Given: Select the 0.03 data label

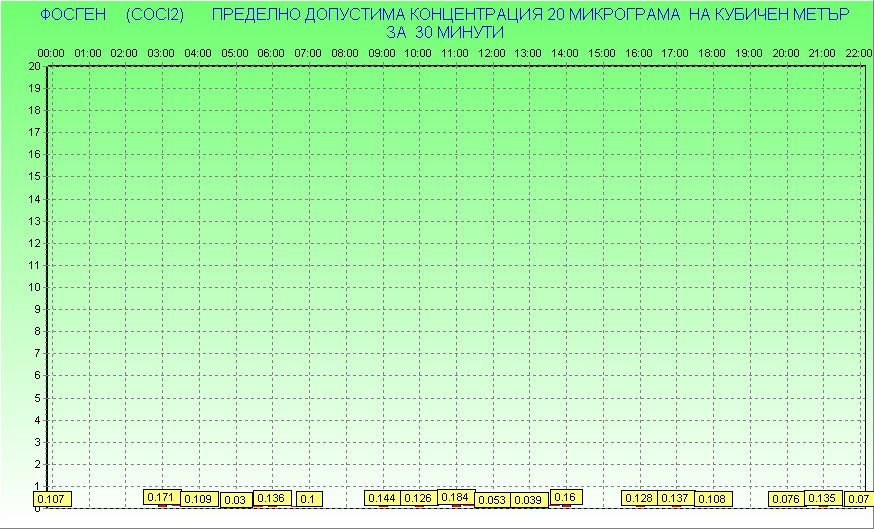Looking at the screenshot, I should point(235,500).
